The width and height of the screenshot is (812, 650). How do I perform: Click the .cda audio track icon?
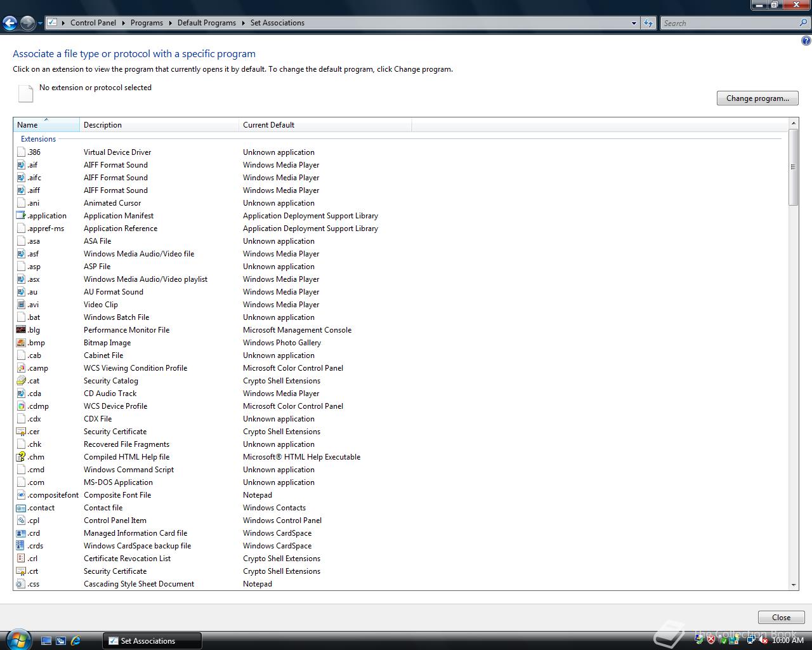[x=21, y=394]
